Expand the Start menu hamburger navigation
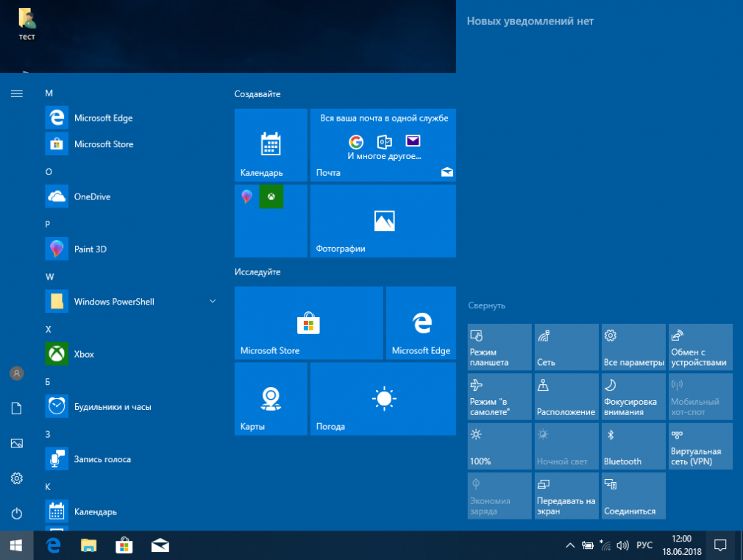 17,93
